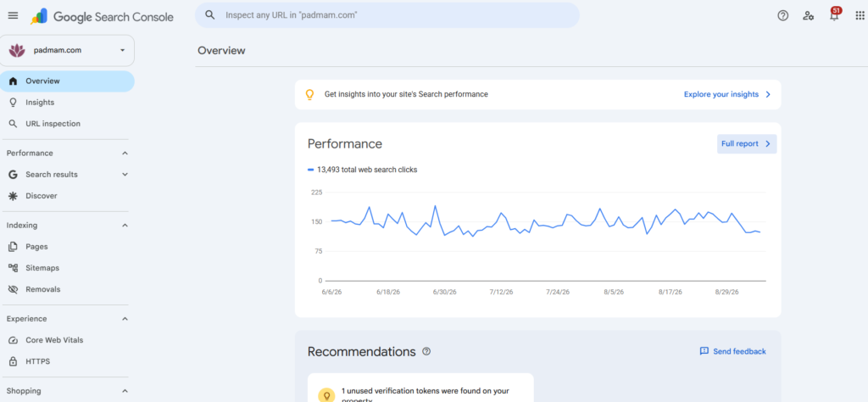The height and width of the screenshot is (402, 868).
Task: Click the Recommendations help icon
Action: [426, 351]
